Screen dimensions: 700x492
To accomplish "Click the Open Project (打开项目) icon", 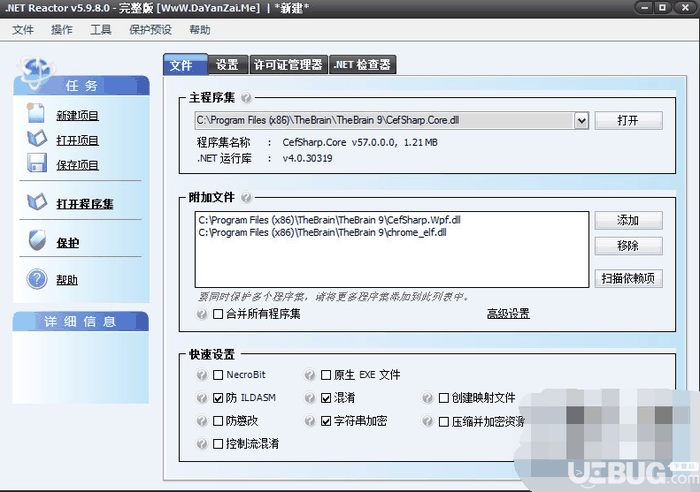I will point(37,138).
